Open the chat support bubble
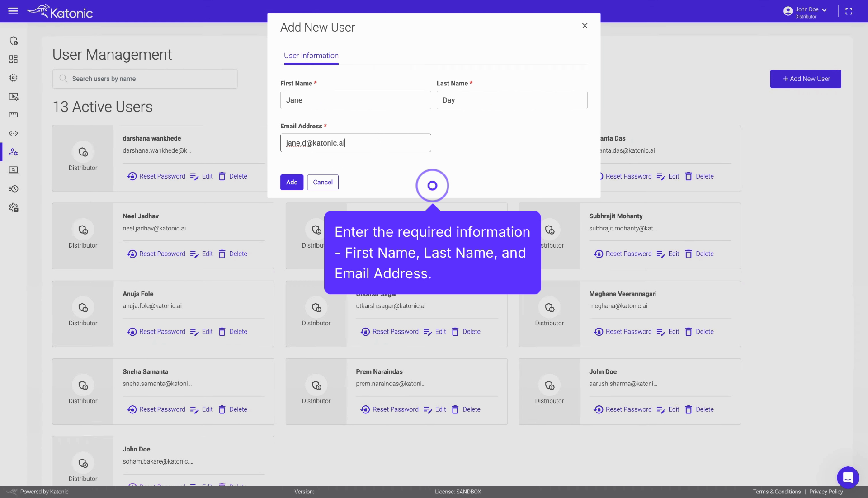 [848, 477]
